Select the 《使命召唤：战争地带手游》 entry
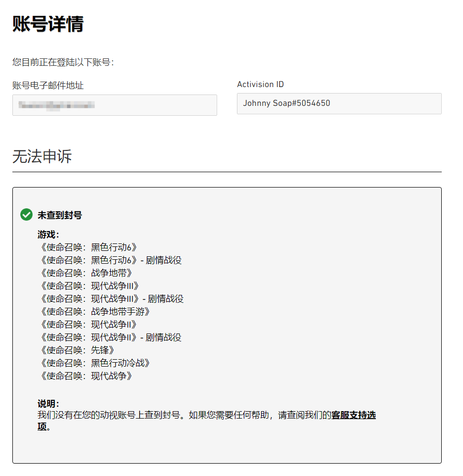The height and width of the screenshot is (476, 463). (x=95, y=311)
